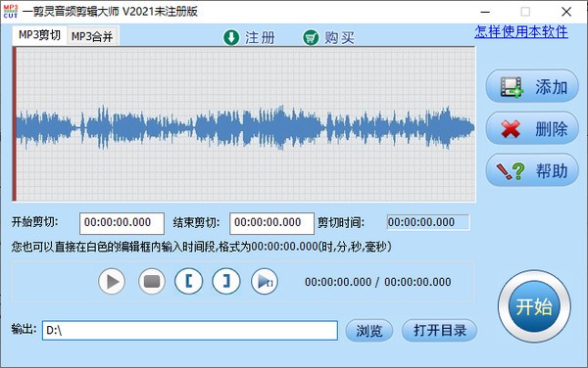588x368 pixels.
Task: Switch to the MP3剪切 tab
Action: [x=39, y=35]
